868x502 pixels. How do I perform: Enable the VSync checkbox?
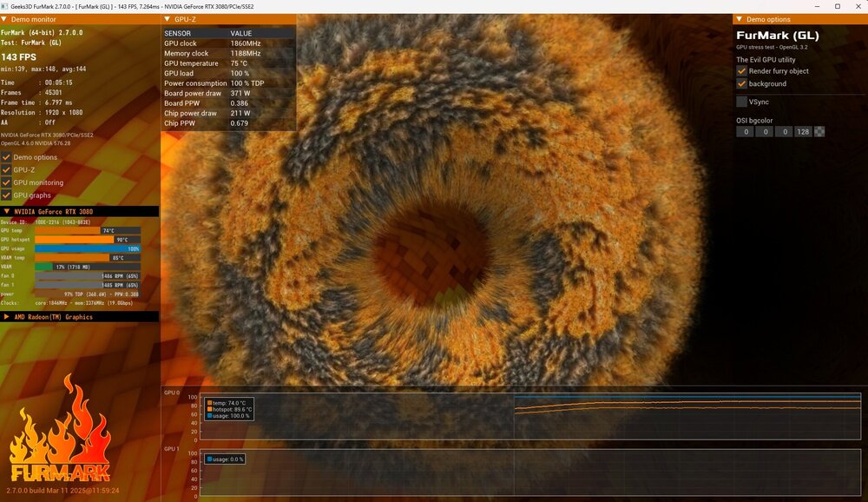(742, 102)
